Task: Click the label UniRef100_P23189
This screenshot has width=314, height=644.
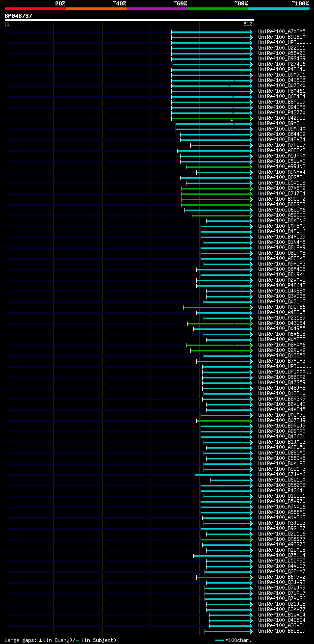Action: pos(282,318)
